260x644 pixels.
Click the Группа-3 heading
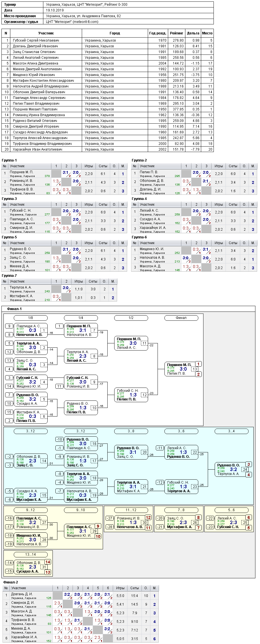point(9,199)
